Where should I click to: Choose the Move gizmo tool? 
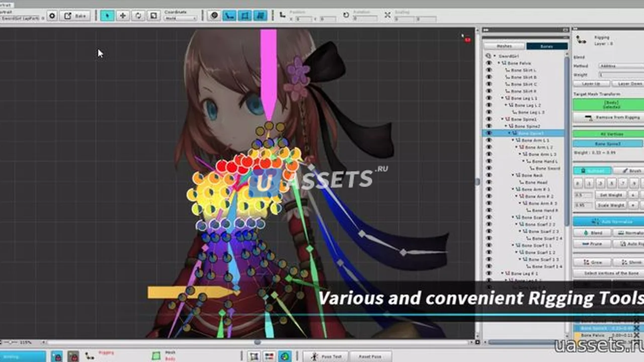tap(122, 16)
